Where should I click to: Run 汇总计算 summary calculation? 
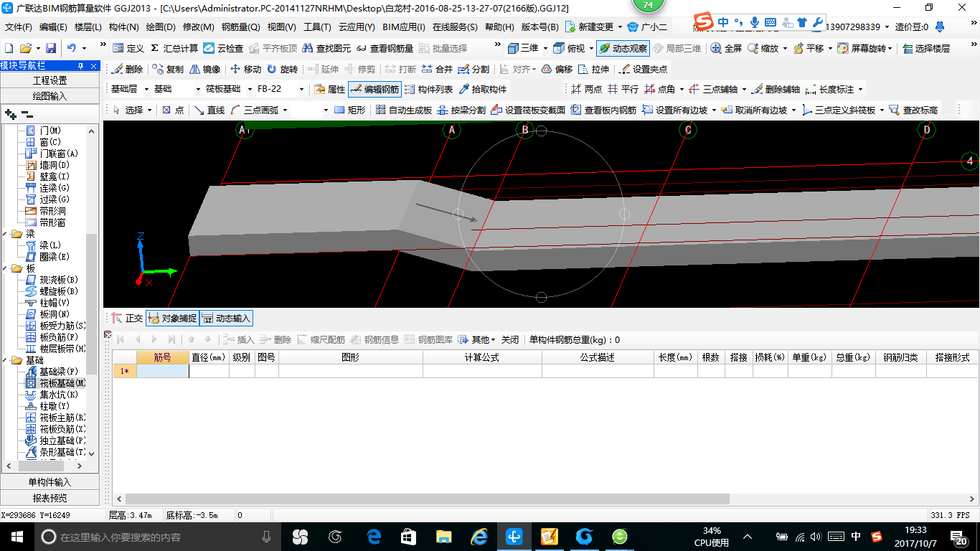[174, 48]
